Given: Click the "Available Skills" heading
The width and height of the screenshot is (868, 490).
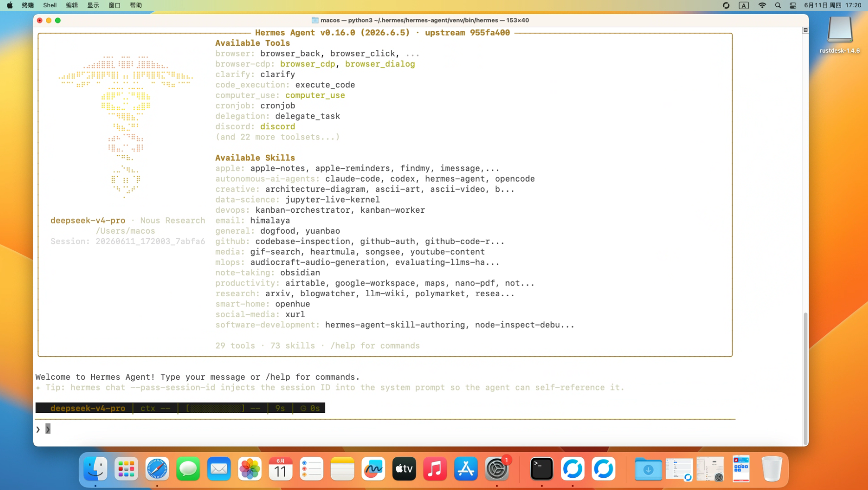Looking at the screenshot, I should coord(255,158).
